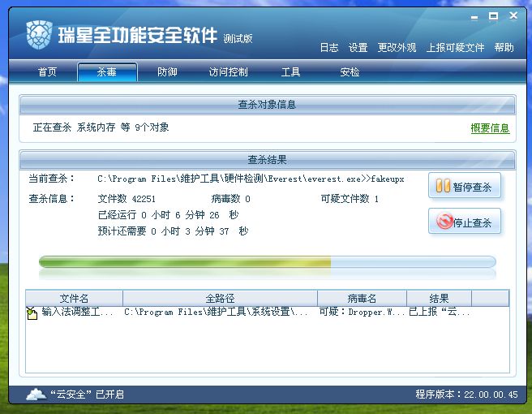Click the red stop icon on 停止查杀
This screenshot has width=532, height=414.
coord(444,221)
